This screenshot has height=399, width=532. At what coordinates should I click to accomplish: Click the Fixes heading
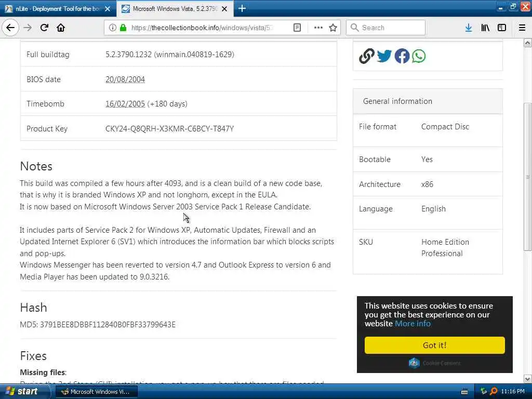[33, 356]
